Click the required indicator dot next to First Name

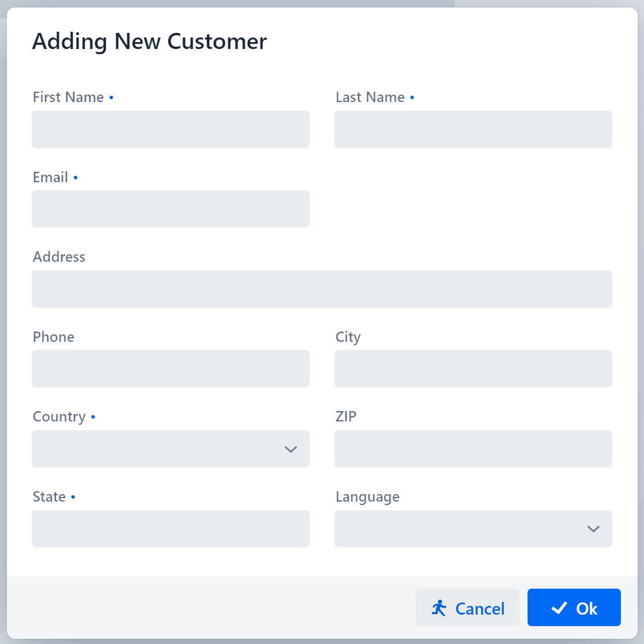coord(112,98)
